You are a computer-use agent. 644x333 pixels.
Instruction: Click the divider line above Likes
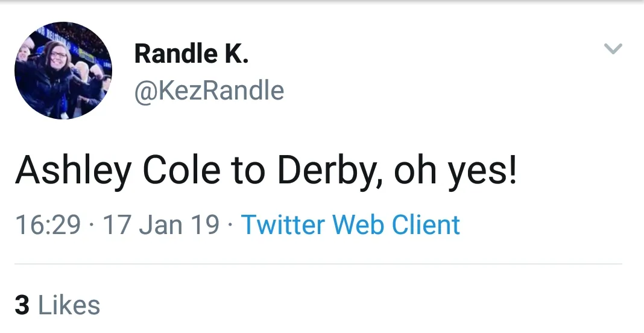click(x=318, y=264)
